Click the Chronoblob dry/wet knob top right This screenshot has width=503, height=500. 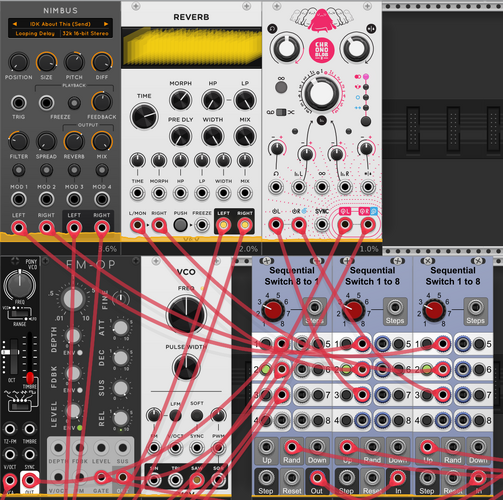point(357,49)
